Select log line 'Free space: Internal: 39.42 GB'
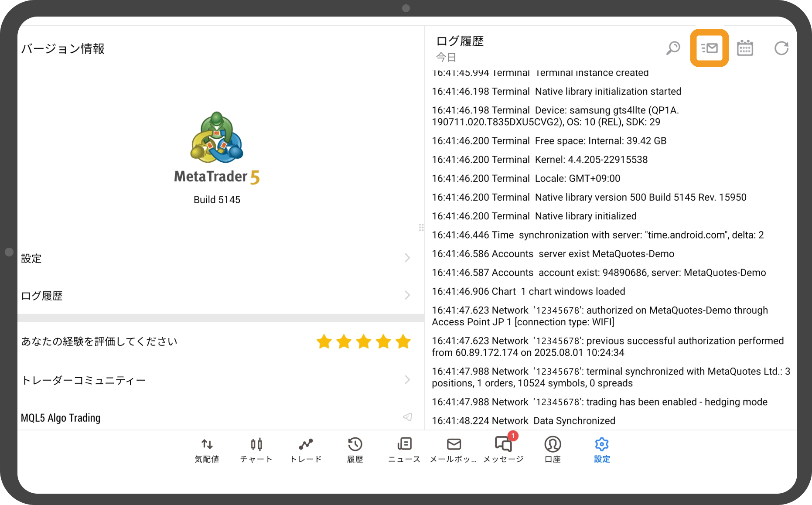This screenshot has width=812, height=505. click(x=549, y=141)
